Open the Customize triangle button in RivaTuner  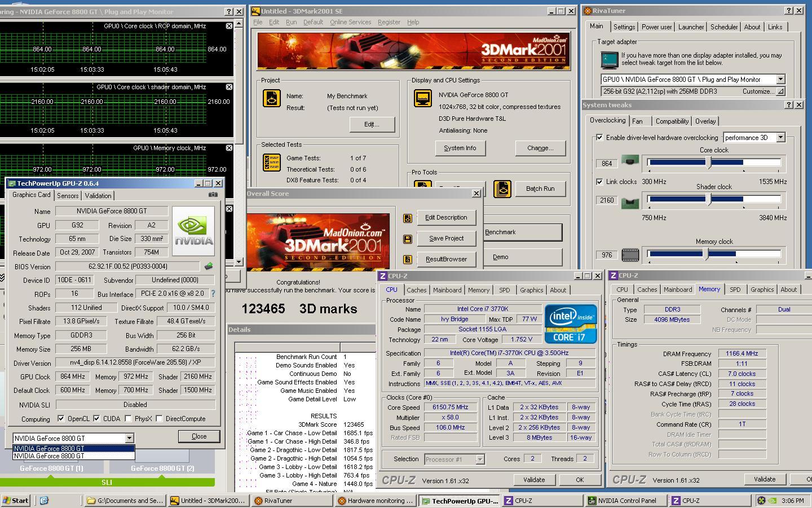[x=780, y=91]
